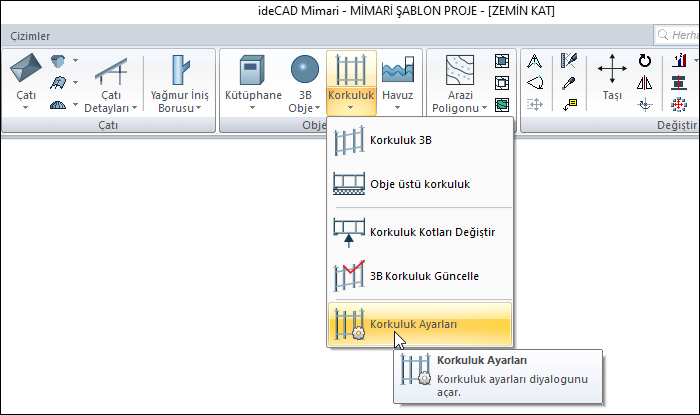The image size is (700, 415).
Task: Click the 3B Obje sphere icon
Action: (x=305, y=70)
